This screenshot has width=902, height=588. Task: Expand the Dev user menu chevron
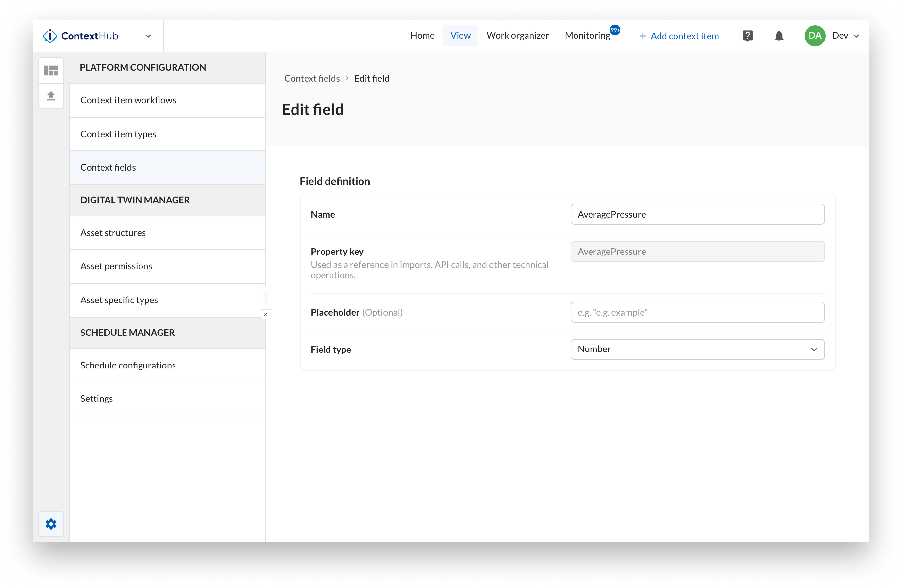(856, 36)
